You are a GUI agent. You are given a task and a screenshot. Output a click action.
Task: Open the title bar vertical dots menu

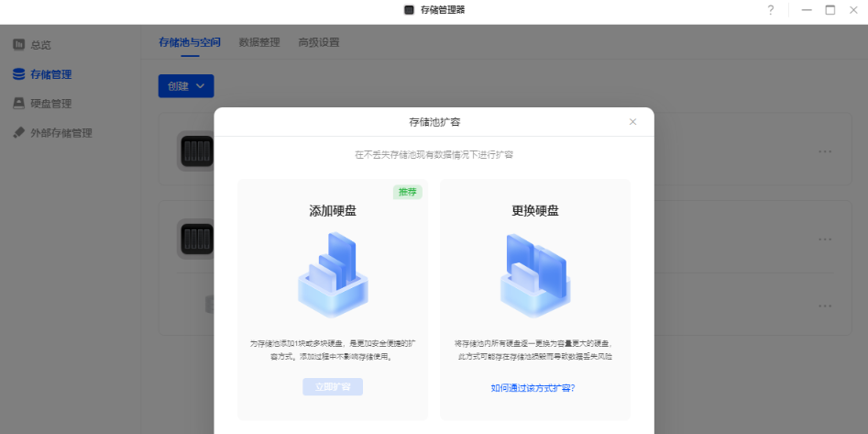pyautogui.click(x=788, y=10)
